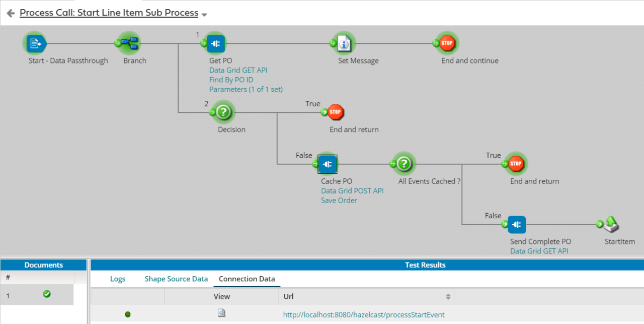
Task: Click the back arrow beside the process title
Action: pyautogui.click(x=10, y=13)
